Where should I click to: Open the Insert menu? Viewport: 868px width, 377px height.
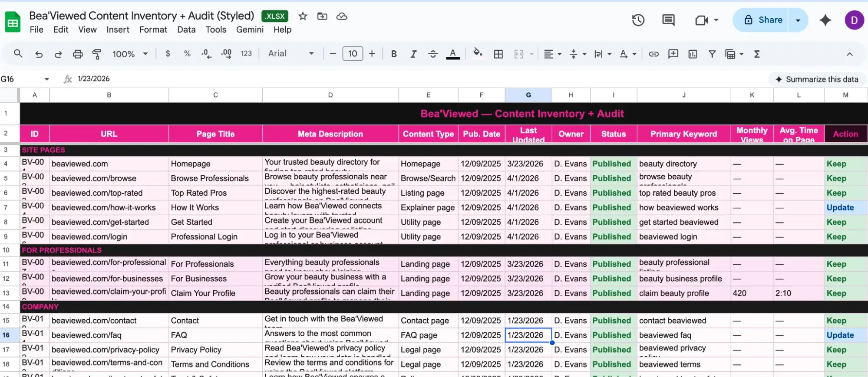coord(118,30)
